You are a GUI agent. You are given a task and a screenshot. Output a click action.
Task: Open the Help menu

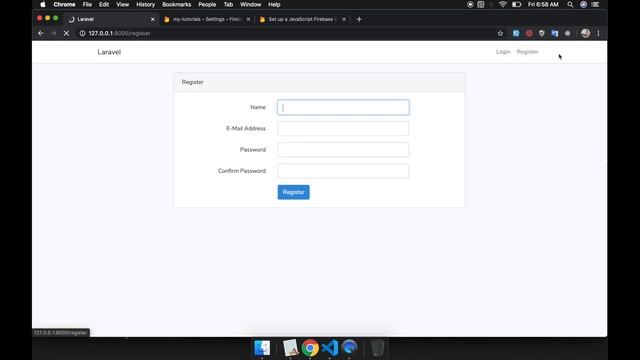274,4
